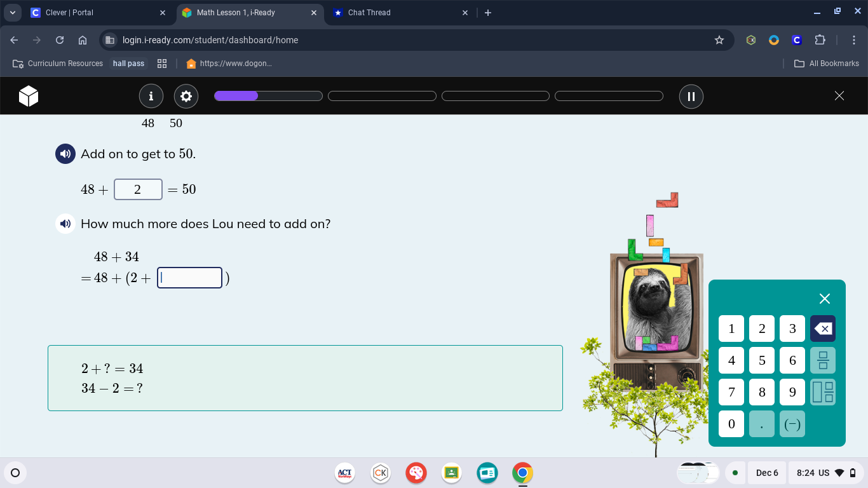Image resolution: width=868 pixels, height=488 pixels.
Task: Open Chrome's three-dot menu
Action: 855,39
